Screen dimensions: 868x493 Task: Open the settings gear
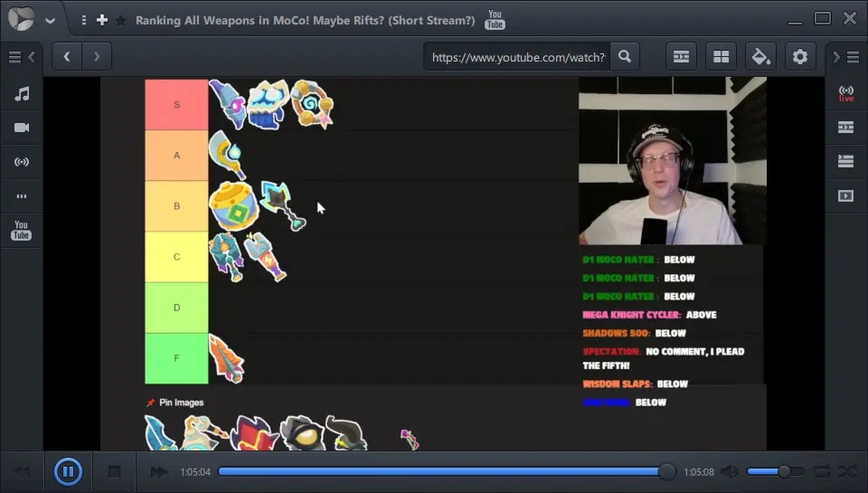(800, 56)
